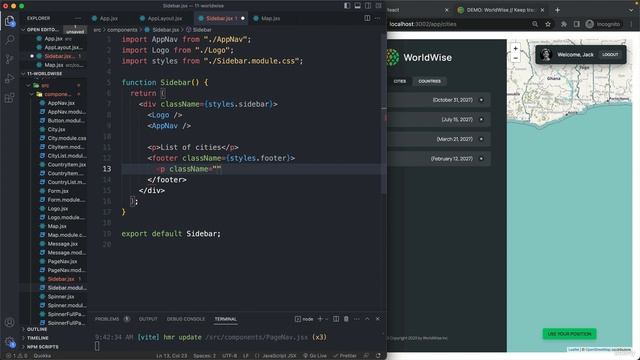Open the Output panel tab
Screen dimensions: 640x360
(x=148, y=319)
